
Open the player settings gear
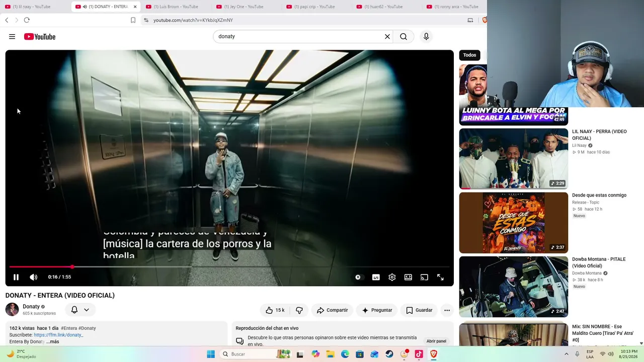tap(392, 277)
